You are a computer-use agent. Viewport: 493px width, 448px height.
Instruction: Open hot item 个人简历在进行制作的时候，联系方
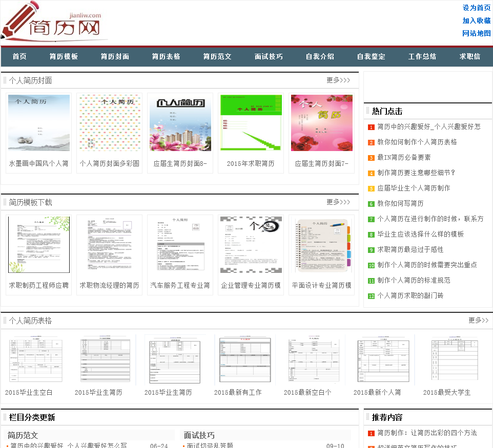[x=430, y=219]
